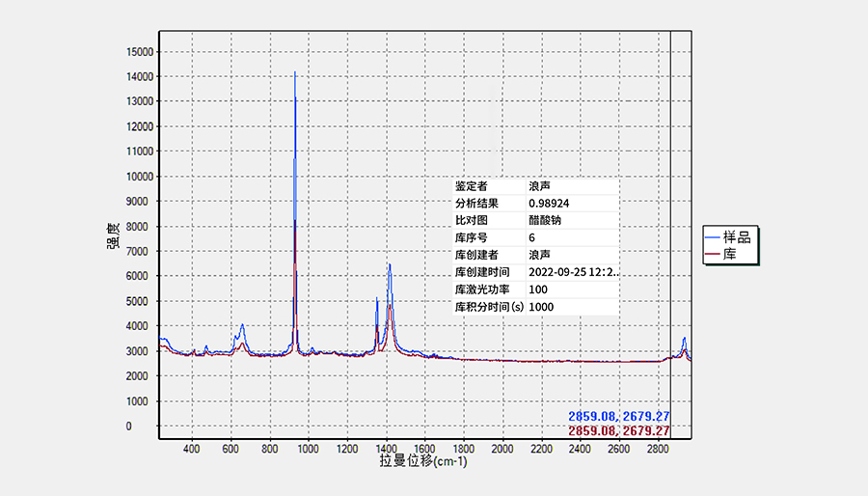868x496 pixels.
Task: Click the 15000 y-axis tick label
Action: pyautogui.click(x=139, y=51)
